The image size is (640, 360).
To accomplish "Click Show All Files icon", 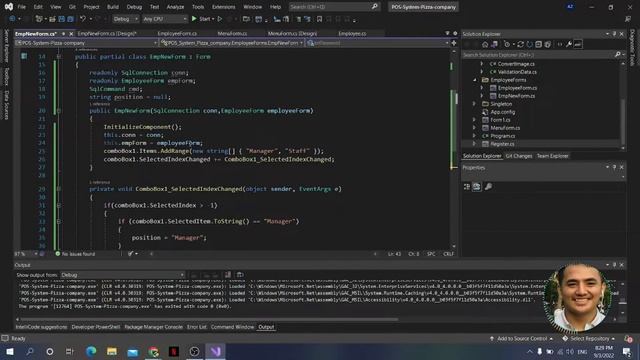I will (547, 44).
